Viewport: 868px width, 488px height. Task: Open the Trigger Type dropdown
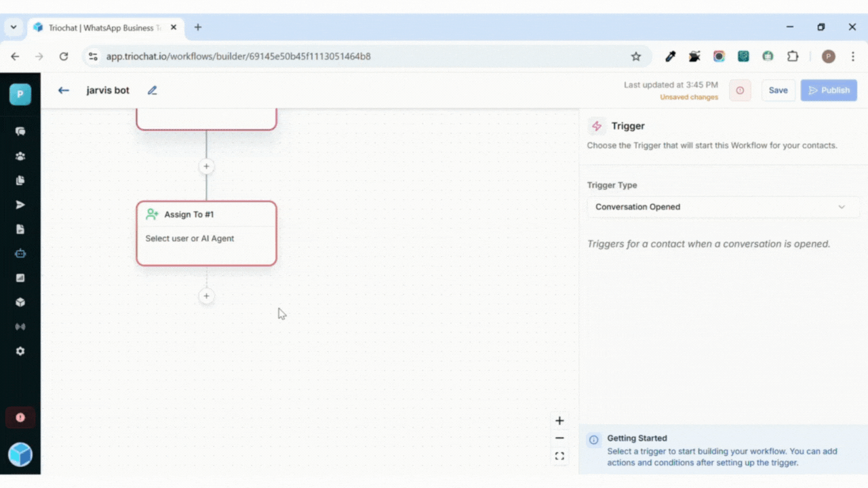pyautogui.click(x=722, y=207)
